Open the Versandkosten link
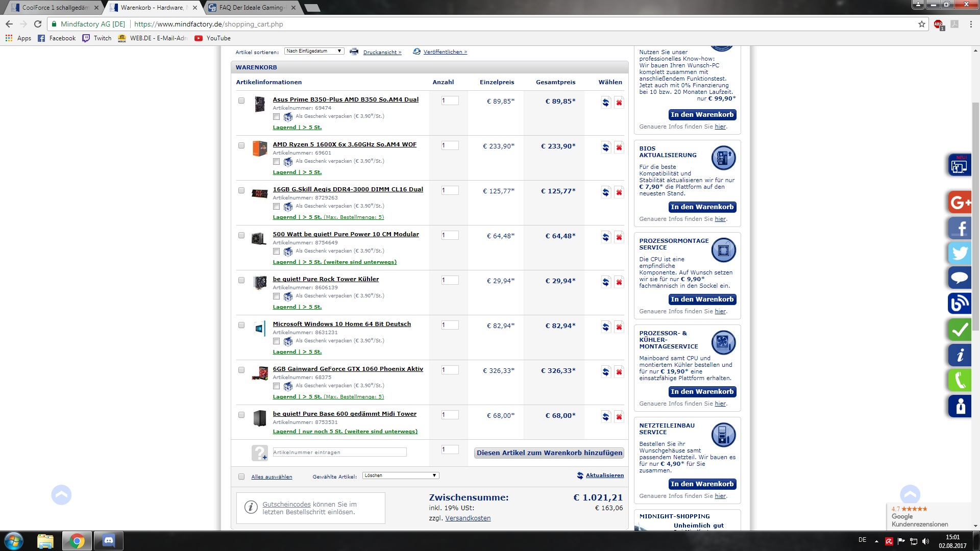The height and width of the screenshot is (551, 980). click(468, 518)
